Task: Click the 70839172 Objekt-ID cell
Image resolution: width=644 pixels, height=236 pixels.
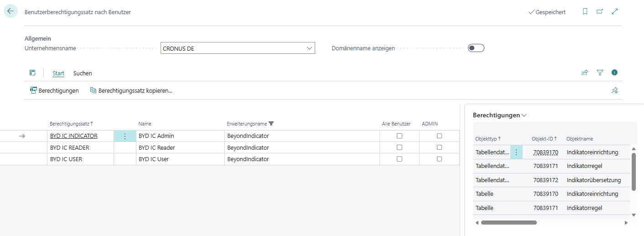Action: pos(545,180)
